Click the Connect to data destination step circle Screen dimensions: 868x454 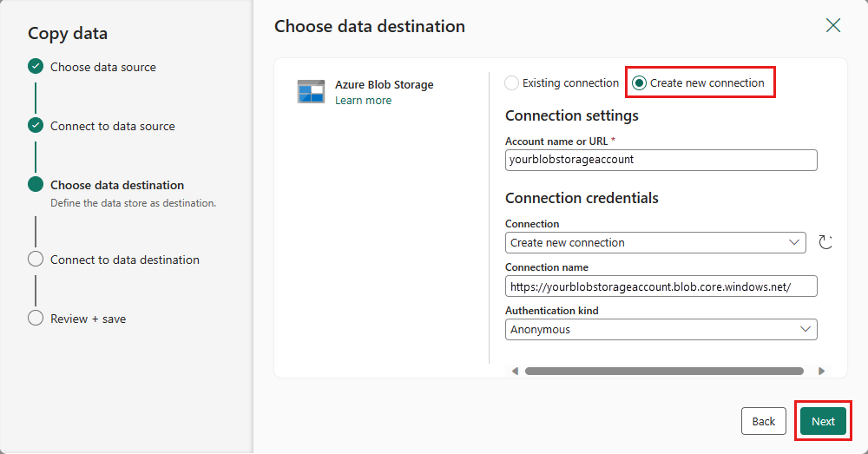pos(36,259)
